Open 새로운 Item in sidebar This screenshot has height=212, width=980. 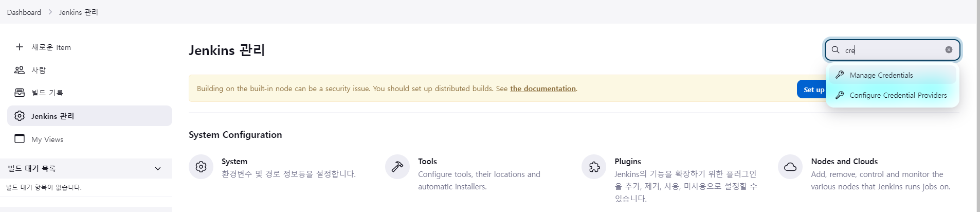pos(89,47)
